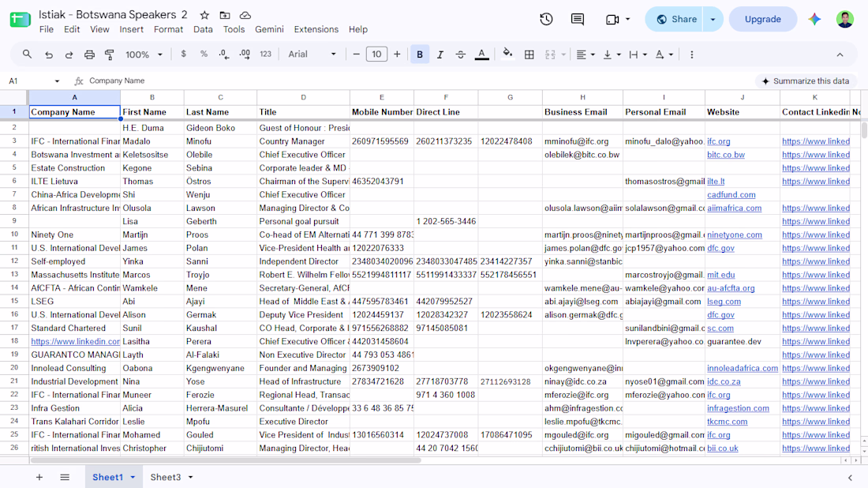Check the cloud save status icon
The width and height of the screenshot is (868, 488).
[245, 15]
